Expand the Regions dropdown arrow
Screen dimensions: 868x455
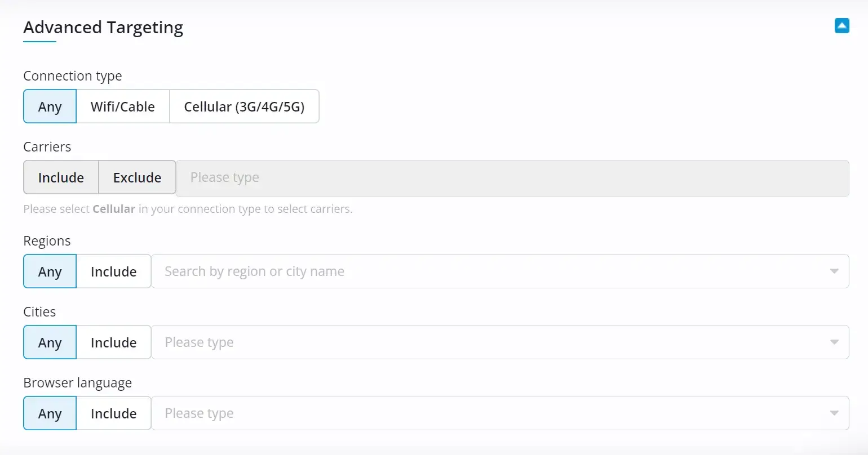point(834,271)
